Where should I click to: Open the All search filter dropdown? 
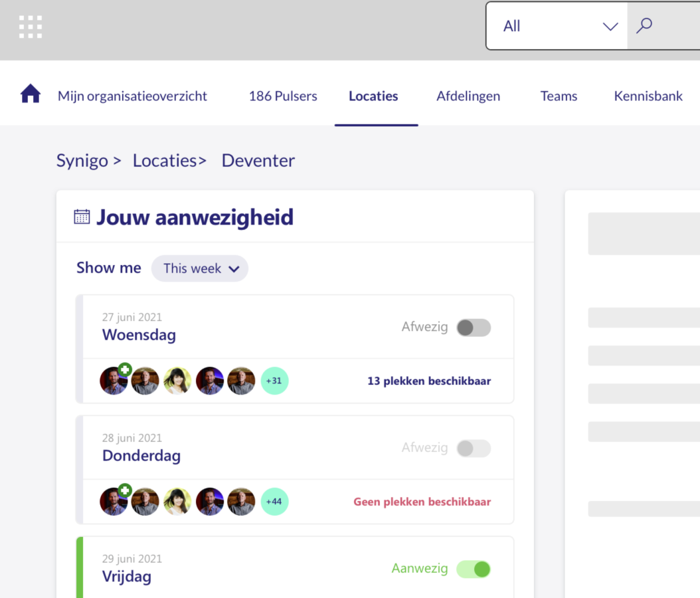[x=557, y=26]
